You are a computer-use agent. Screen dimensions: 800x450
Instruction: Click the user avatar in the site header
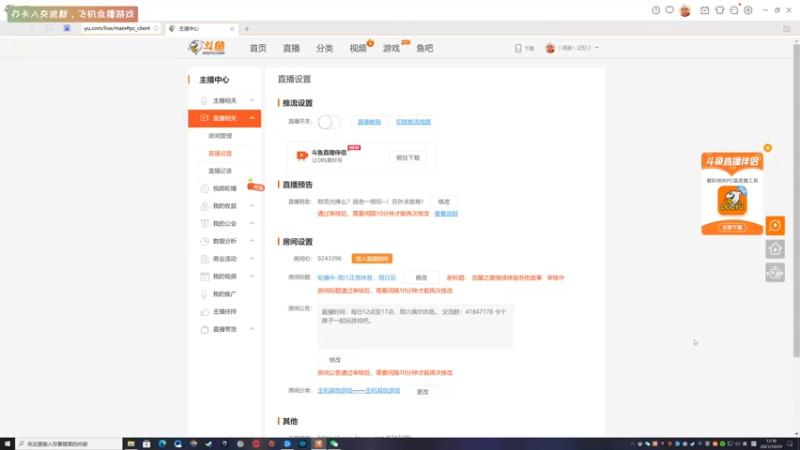[x=550, y=48]
